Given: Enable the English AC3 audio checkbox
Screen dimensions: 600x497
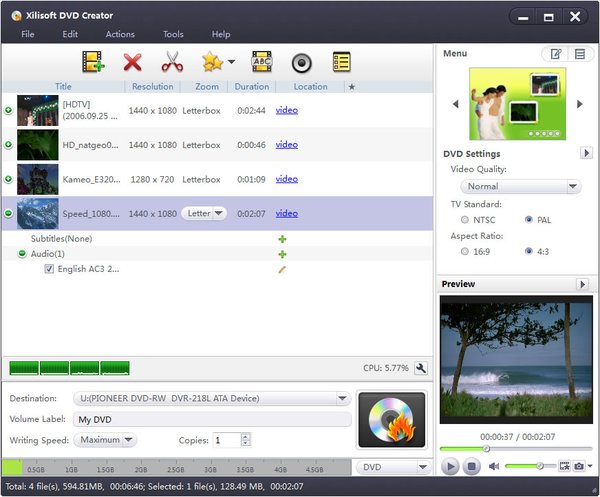Looking at the screenshot, I should [x=49, y=269].
